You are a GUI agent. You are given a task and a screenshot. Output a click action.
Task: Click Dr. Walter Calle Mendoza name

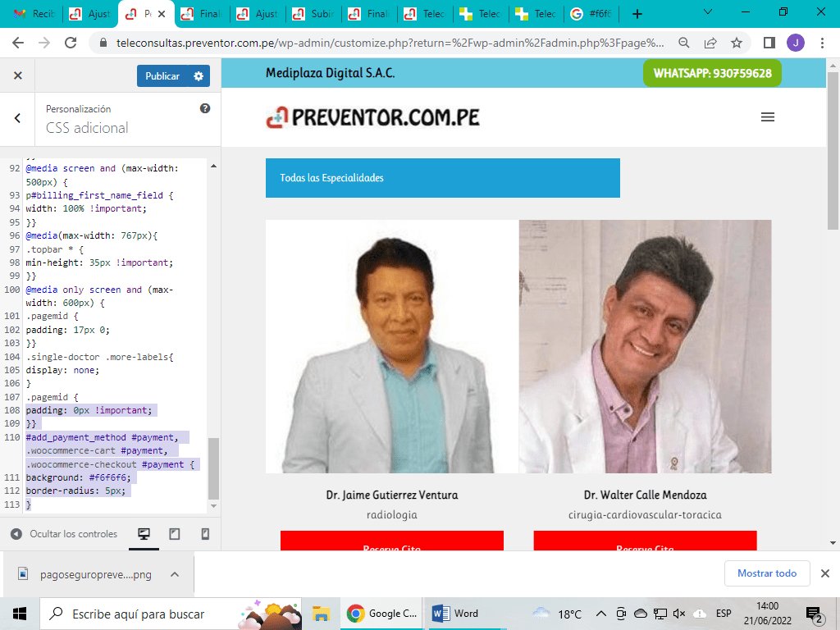[645, 495]
